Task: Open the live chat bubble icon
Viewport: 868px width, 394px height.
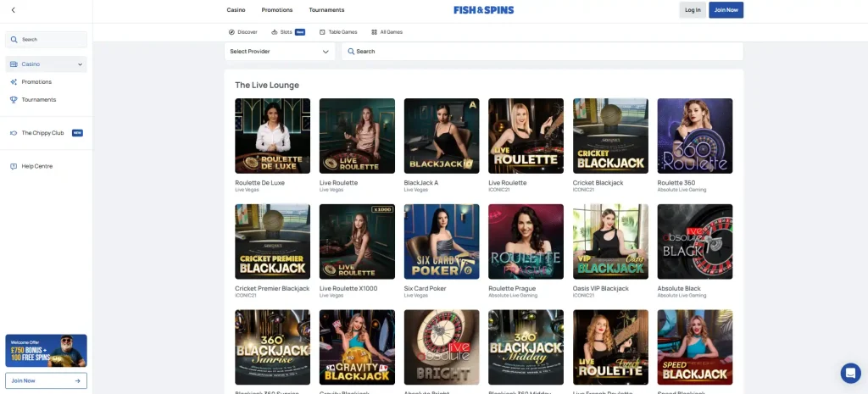Action: pos(850,373)
